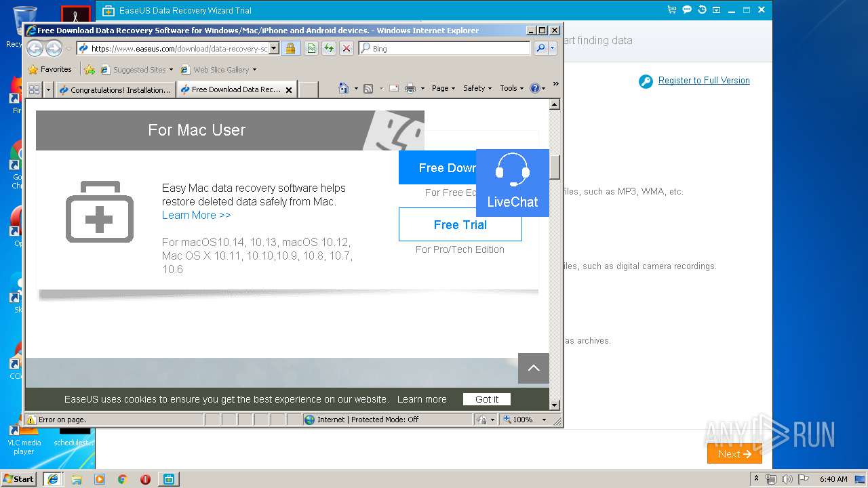Screen dimensions: 868x488
Task: Click the Internet Explorer taskbar icon
Action: coord(52,479)
